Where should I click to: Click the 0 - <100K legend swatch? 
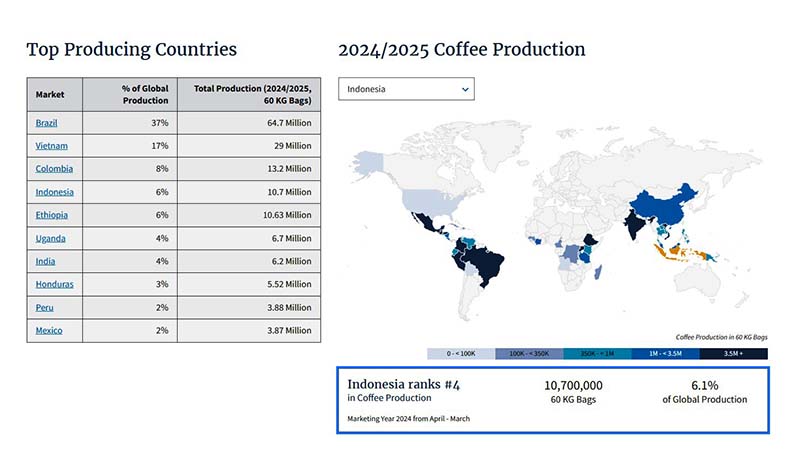[461, 354]
